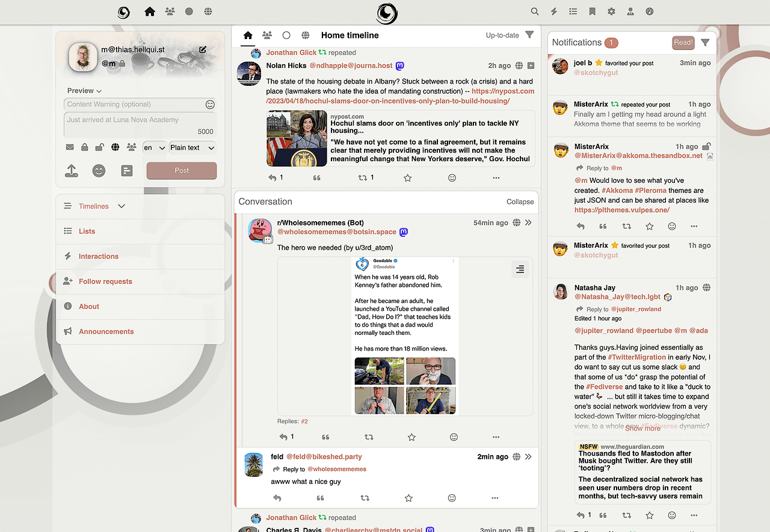Open search from the top bar
The width and height of the screenshot is (770, 532).
click(535, 11)
